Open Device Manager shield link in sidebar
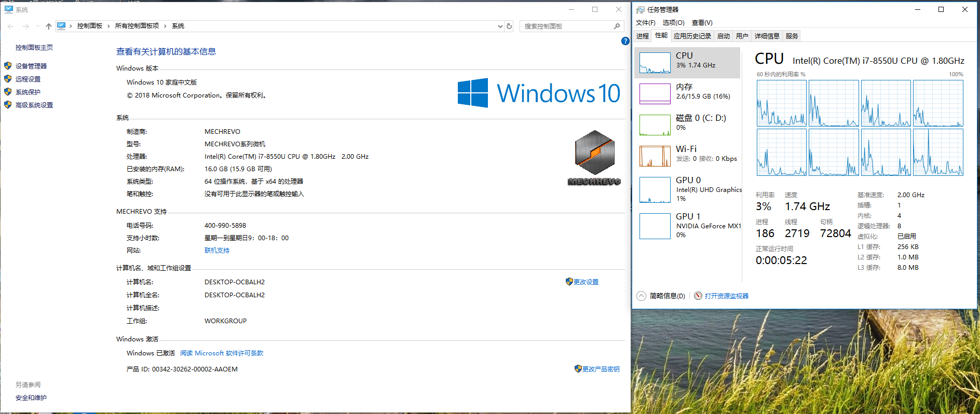 pos(31,66)
